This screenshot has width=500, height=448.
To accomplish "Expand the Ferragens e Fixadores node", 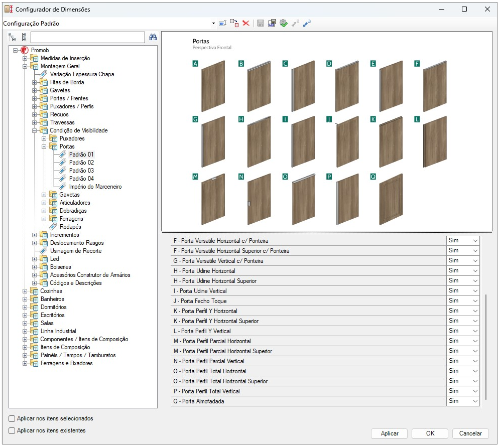I will [x=25, y=363].
